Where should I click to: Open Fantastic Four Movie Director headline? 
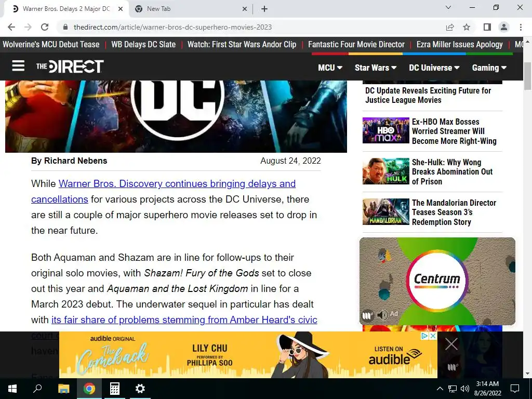tap(356, 45)
